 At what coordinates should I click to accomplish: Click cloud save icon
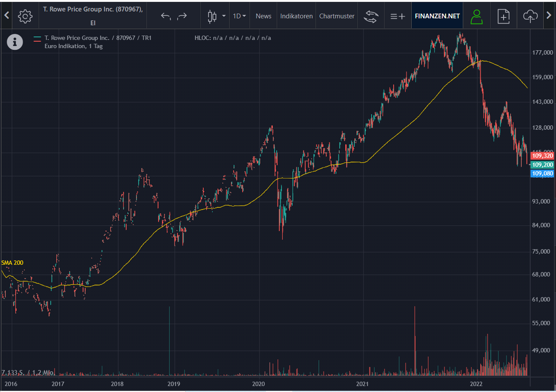[530, 16]
